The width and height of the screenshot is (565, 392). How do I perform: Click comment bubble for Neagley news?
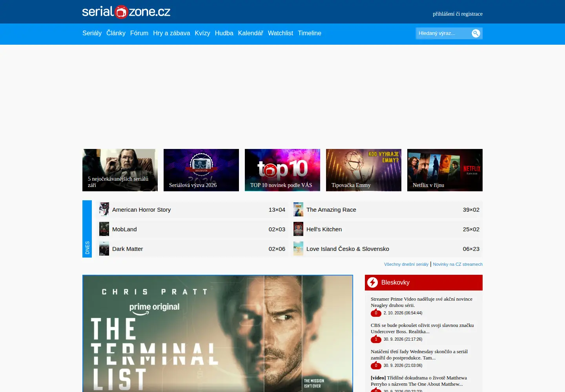(x=376, y=313)
